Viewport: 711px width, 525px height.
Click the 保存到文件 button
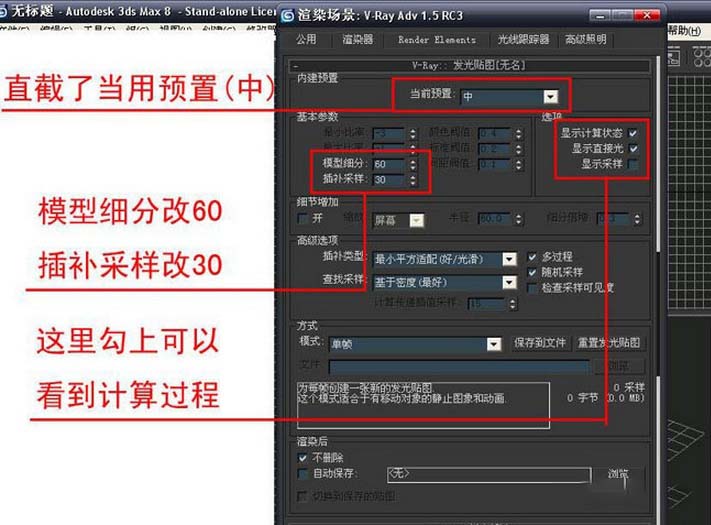(x=540, y=343)
